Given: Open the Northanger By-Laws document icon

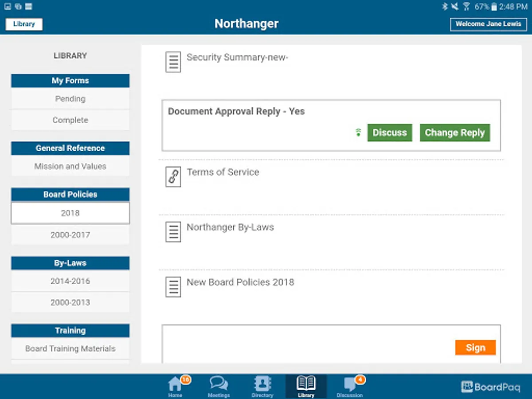Looking at the screenshot, I should click(x=173, y=232).
